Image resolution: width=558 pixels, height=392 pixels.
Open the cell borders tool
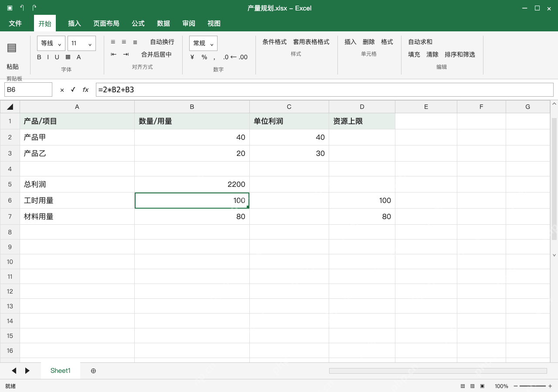68,57
